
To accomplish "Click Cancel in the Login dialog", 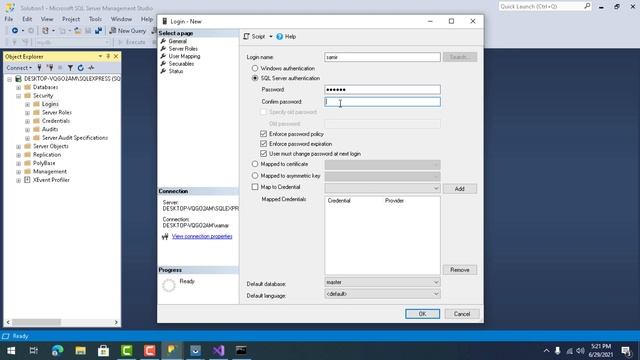I will (x=462, y=314).
